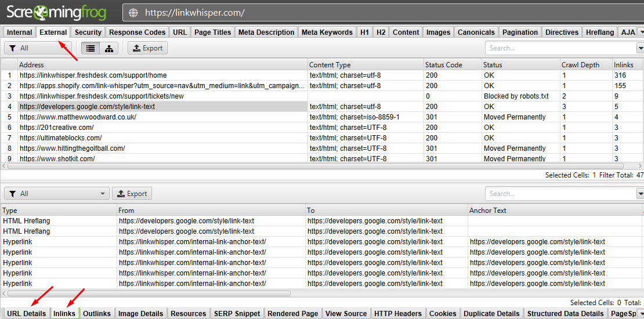Switch to HTTP Headers tab
This screenshot has height=319, width=644.
click(398, 313)
